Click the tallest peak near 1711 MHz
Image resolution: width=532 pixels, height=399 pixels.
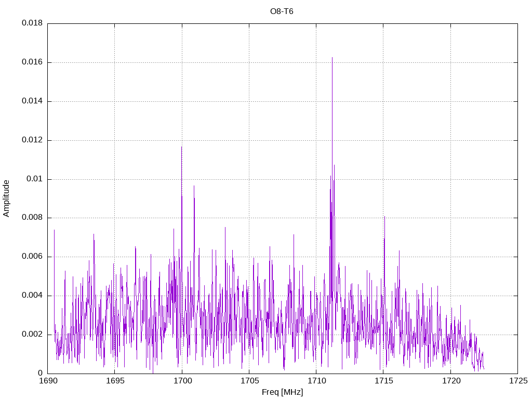click(332, 58)
